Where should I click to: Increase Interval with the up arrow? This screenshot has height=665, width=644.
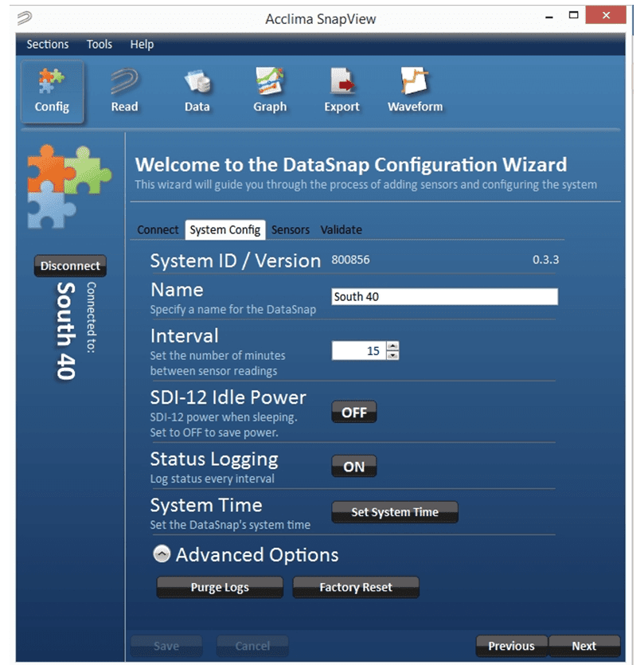(x=392, y=346)
